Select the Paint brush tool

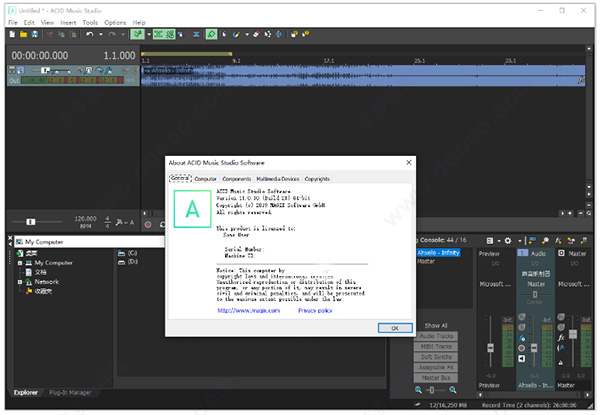click(236, 34)
